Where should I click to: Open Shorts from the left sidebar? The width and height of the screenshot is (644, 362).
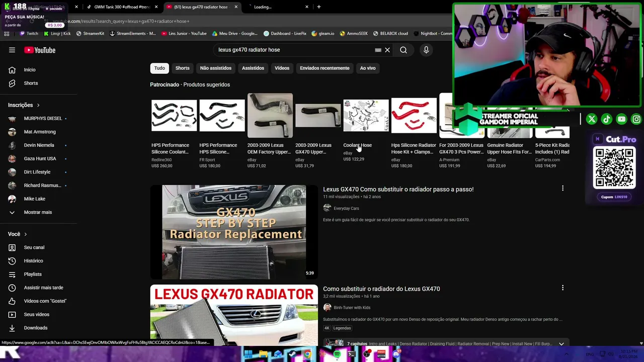tap(38, 83)
